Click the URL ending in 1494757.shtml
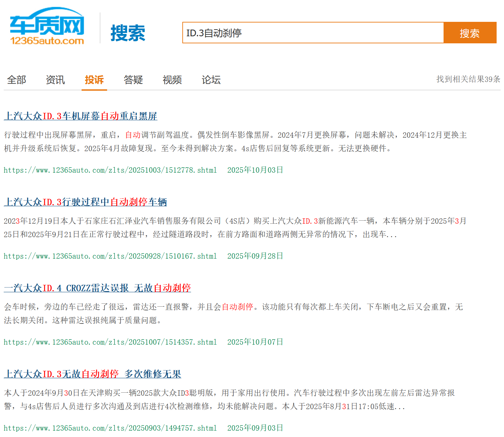Image resolution: width=504 pixels, height=437 pixels. [110, 428]
